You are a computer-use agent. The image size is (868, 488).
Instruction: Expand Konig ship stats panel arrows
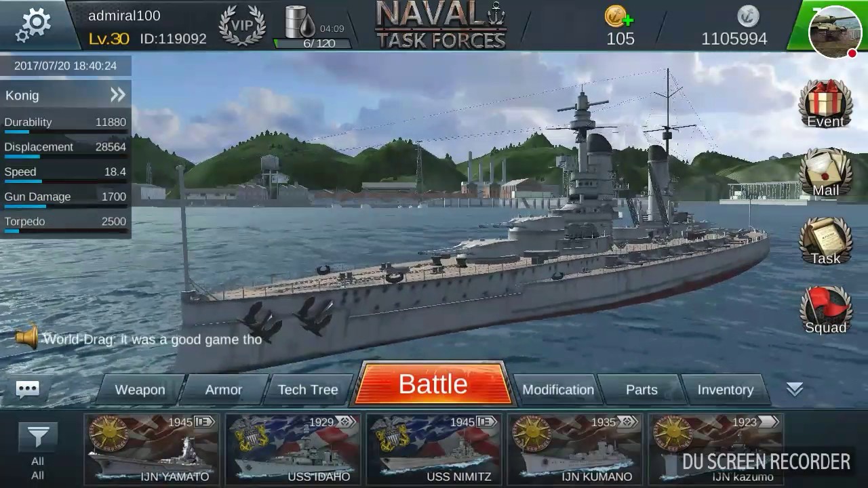(118, 95)
